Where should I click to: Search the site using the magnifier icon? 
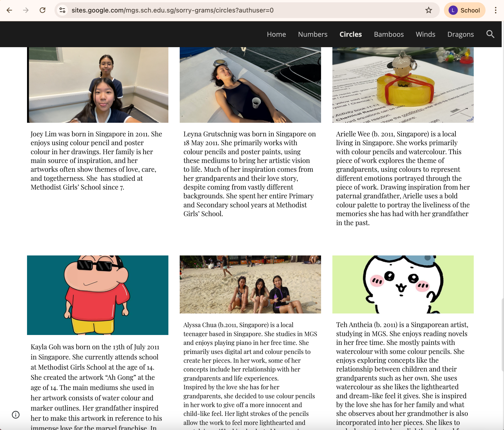(x=490, y=34)
